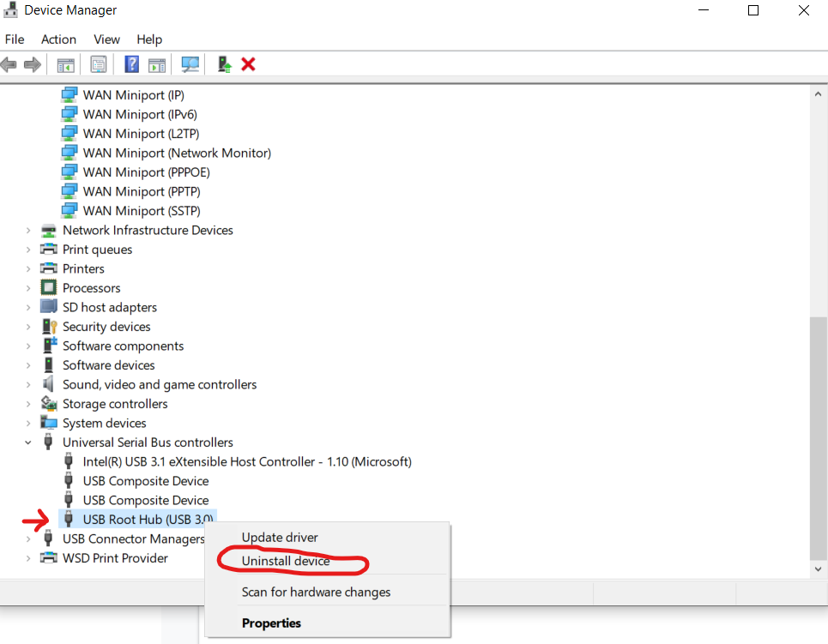Select Intel(R) USB 3.1 eXtensible Host Controller
This screenshot has height=644, width=828.
pyautogui.click(x=247, y=461)
